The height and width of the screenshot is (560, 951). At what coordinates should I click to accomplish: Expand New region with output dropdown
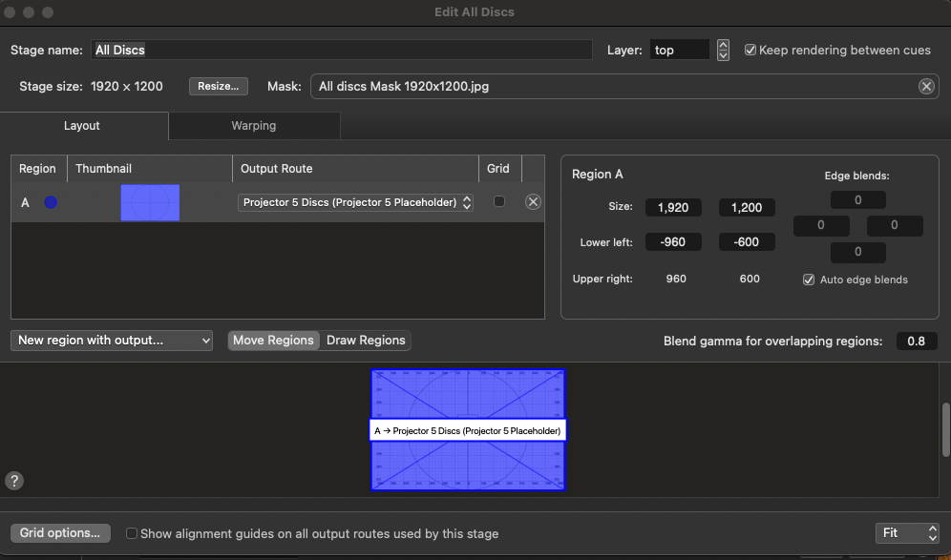pos(112,341)
